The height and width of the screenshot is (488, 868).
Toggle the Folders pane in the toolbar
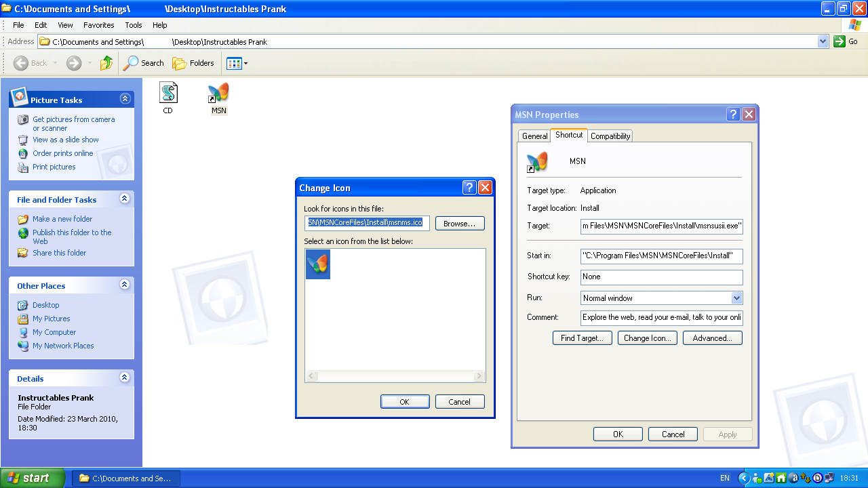(x=193, y=63)
